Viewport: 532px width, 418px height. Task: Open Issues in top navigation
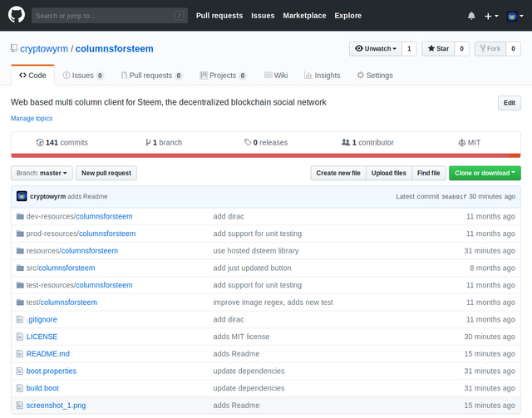[x=263, y=16]
